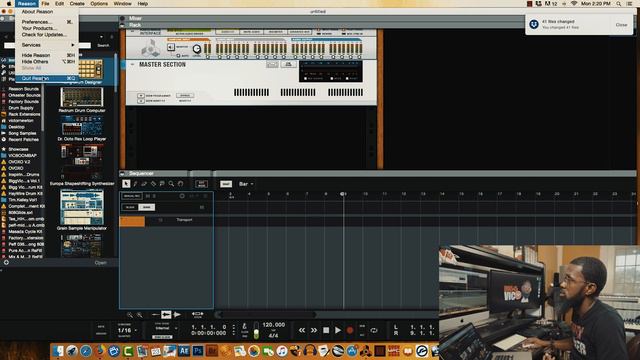Screen dimensions: 640x360
Task: Switch sequencer to Song view
Action: (x=147, y=207)
